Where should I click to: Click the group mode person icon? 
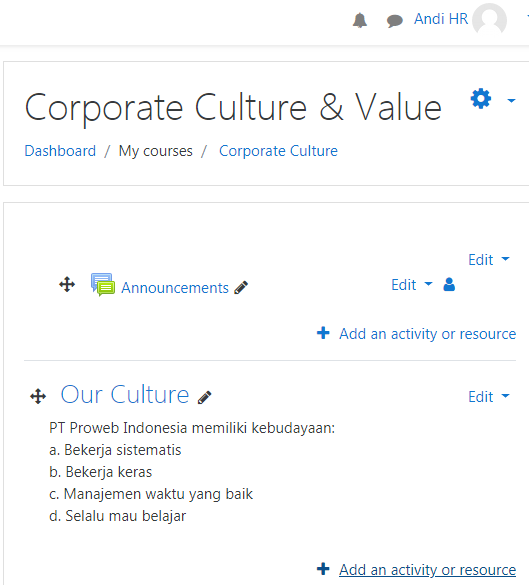(x=449, y=285)
